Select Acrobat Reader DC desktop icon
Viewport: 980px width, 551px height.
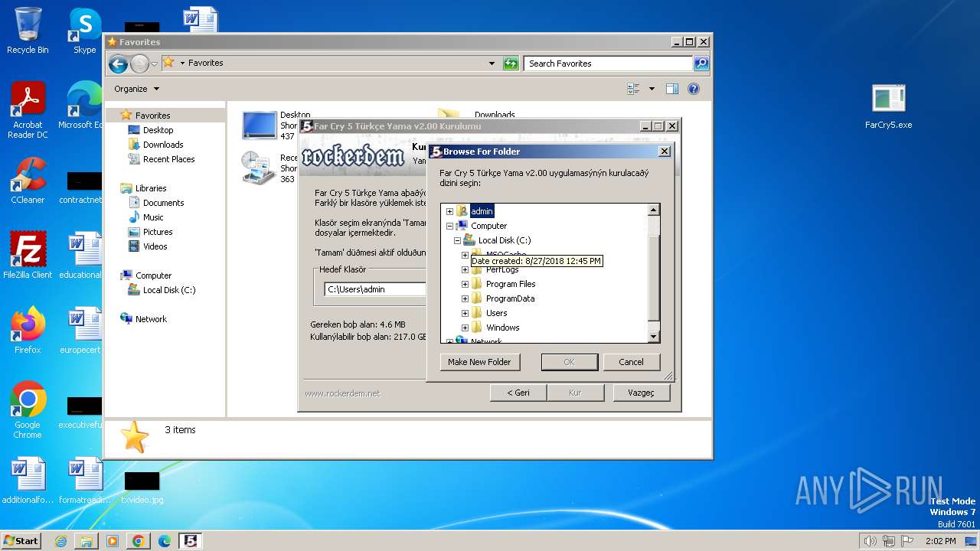[x=28, y=110]
